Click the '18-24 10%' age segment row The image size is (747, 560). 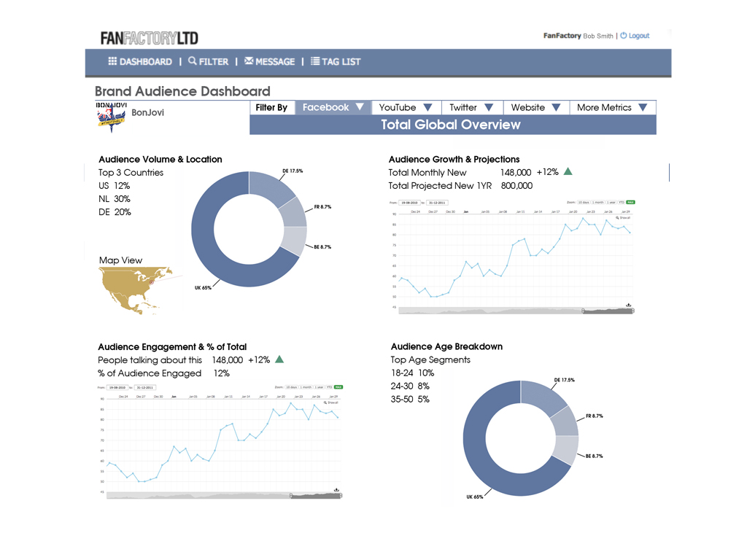pos(413,373)
